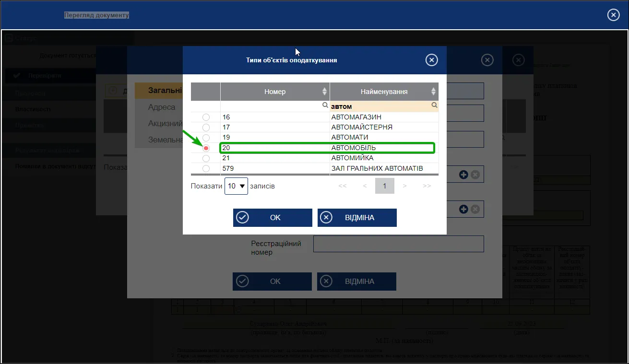Select radio button for АВТОМАТИ row
The height and width of the screenshot is (364, 629).
click(206, 138)
